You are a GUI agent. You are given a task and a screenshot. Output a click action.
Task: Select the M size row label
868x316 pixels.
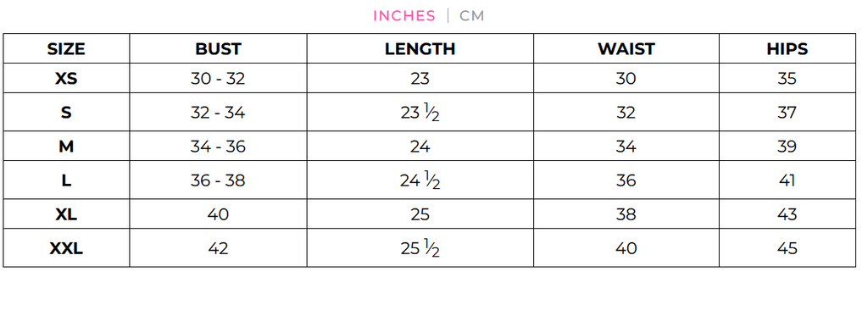tap(66, 147)
